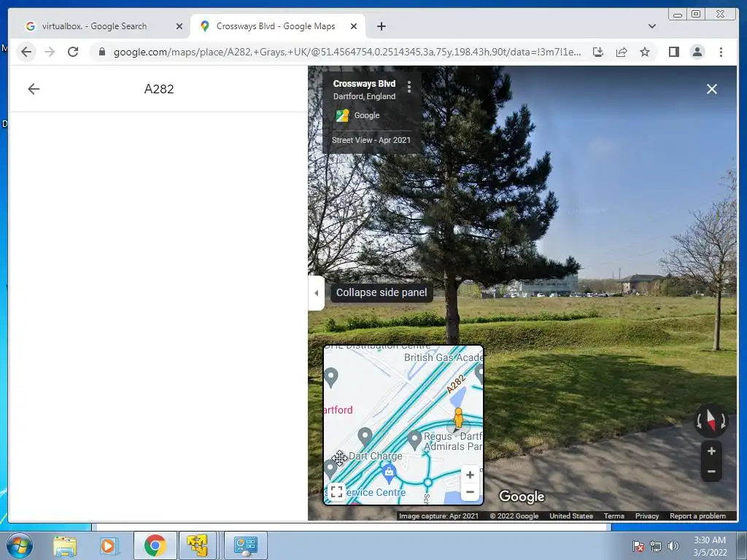Click the volume speaker tray icon
Screen dimensions: 747x560
[673, 546]
